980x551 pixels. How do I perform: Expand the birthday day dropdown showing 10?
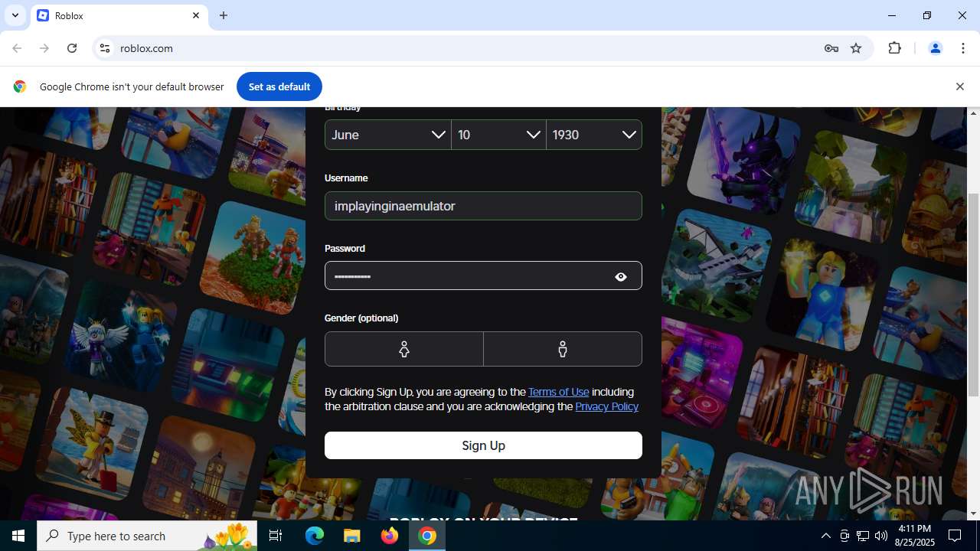click(498, 135)
